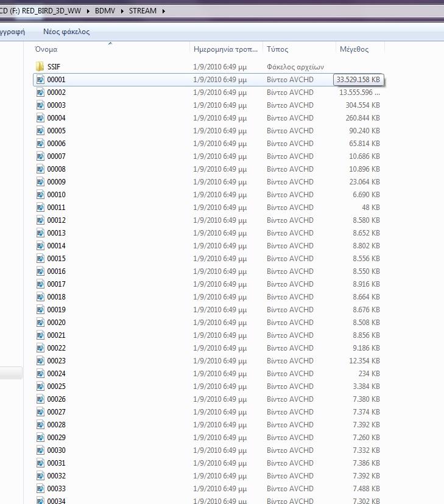
Task: Click size value 9.186 KB
Action: [366, 348]
